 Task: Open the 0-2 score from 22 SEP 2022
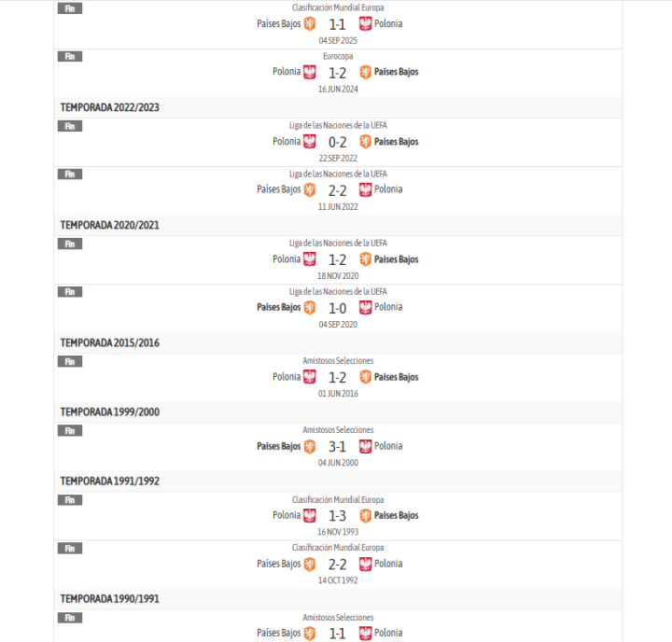[337, 142]
